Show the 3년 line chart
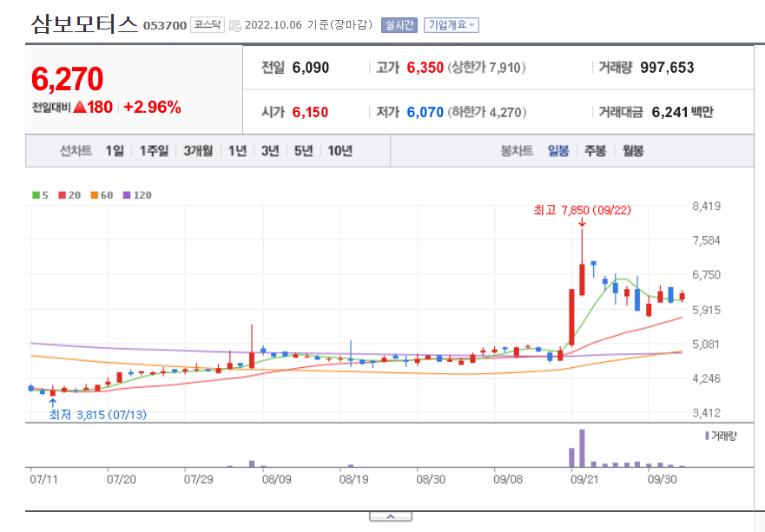This screenshot has height=532, width=765. click(270, 151)
